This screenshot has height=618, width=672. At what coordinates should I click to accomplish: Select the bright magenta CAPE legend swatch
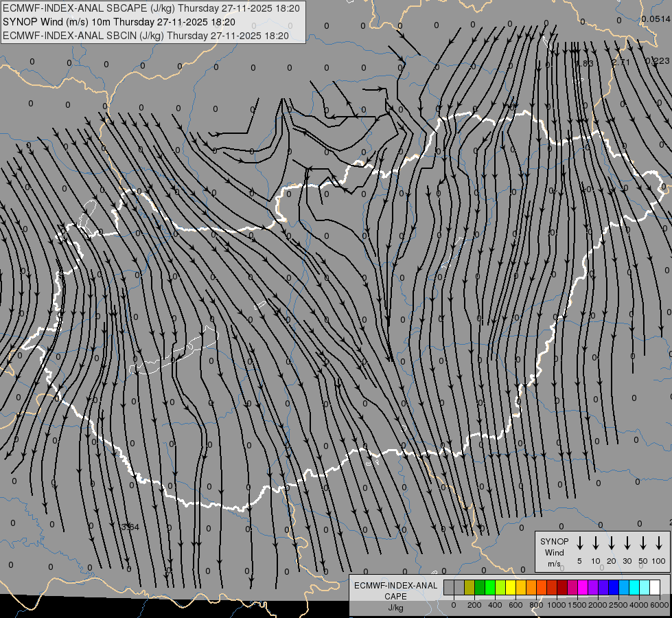pyautogui.click(x=583, y=588)
